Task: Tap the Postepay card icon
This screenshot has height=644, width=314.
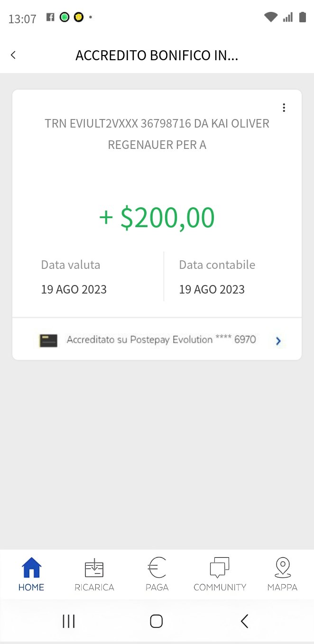Action: 48,340
